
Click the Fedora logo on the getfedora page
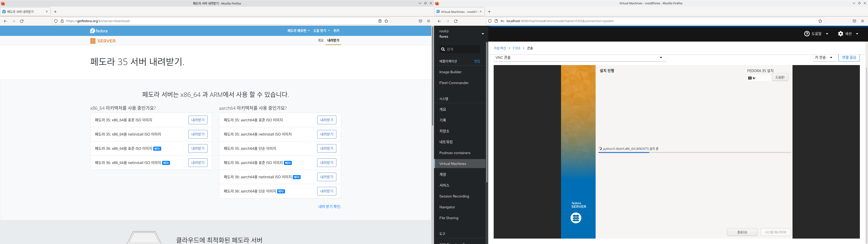pyautogui.click(x=99, y=31)
